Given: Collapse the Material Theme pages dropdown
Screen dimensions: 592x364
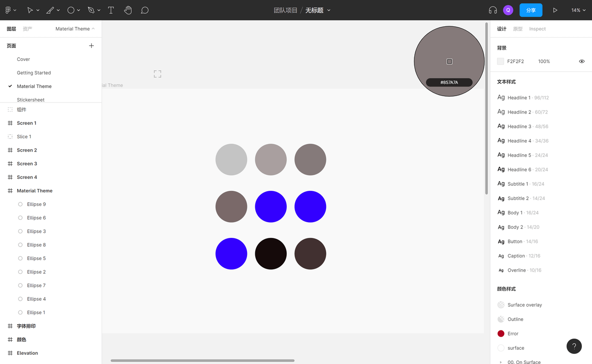Looking at the screenshot, I should (x=75, y=29).
